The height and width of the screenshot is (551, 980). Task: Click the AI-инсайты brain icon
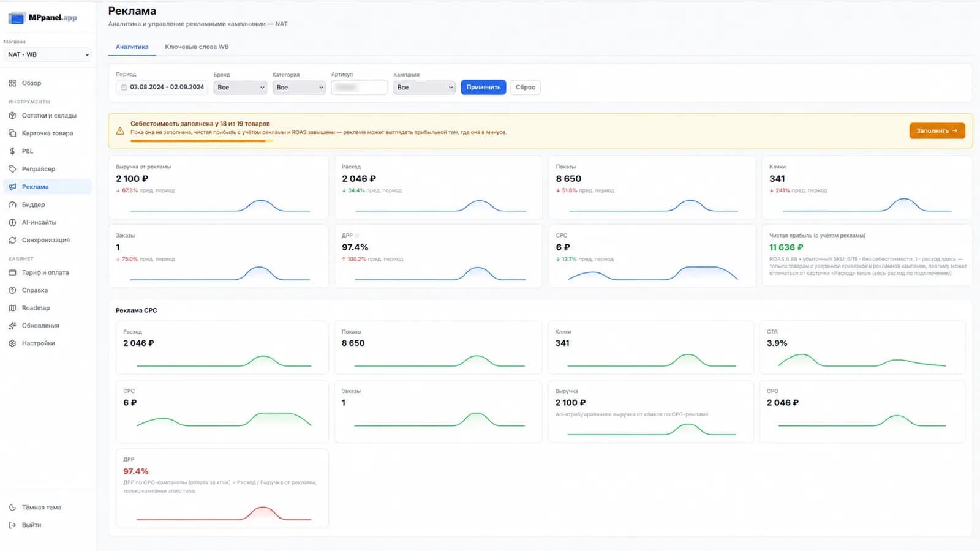click(x=12, y=222)
